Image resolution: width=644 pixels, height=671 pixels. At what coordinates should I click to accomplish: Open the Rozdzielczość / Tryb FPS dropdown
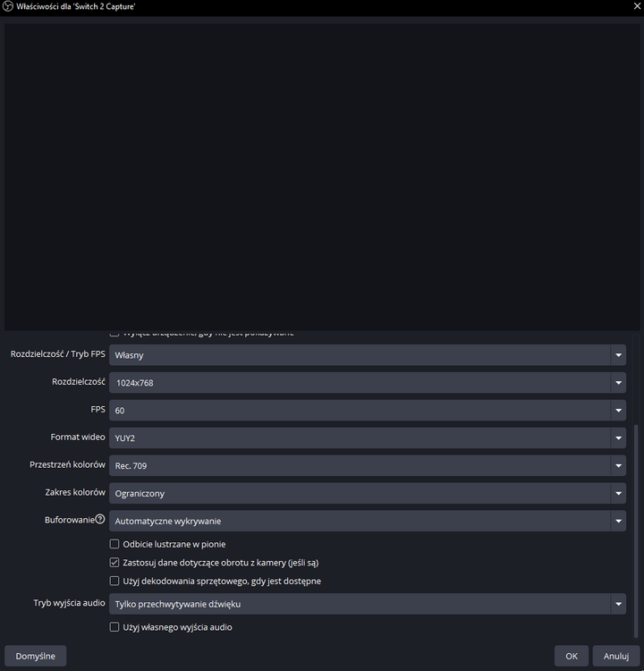367,355
